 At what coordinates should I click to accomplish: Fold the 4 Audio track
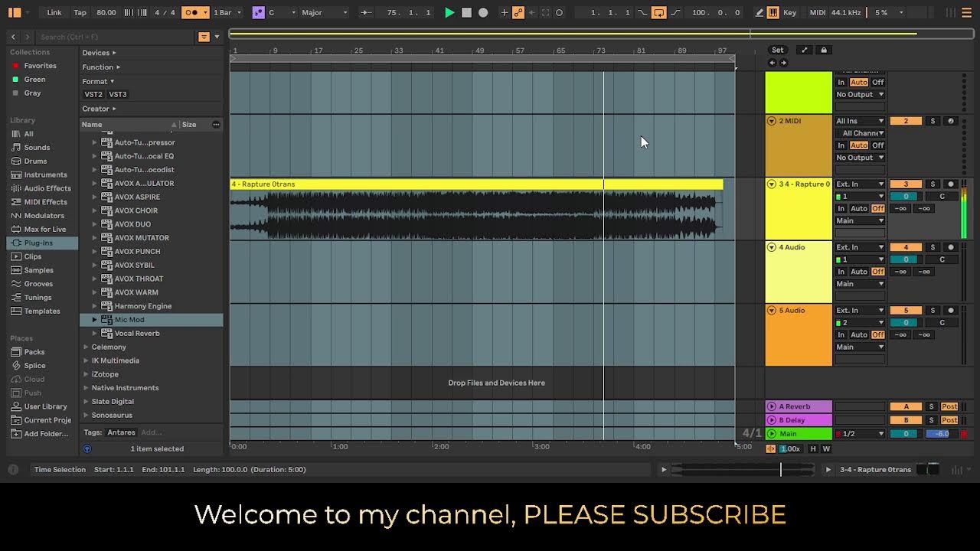pyautogui.click(x=772, y=247)
